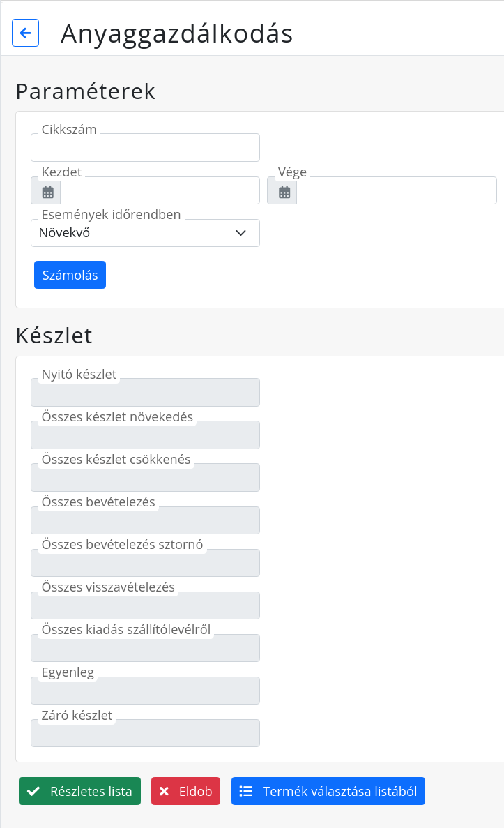Select the Összes készlet növekedés field

[145, 435]
